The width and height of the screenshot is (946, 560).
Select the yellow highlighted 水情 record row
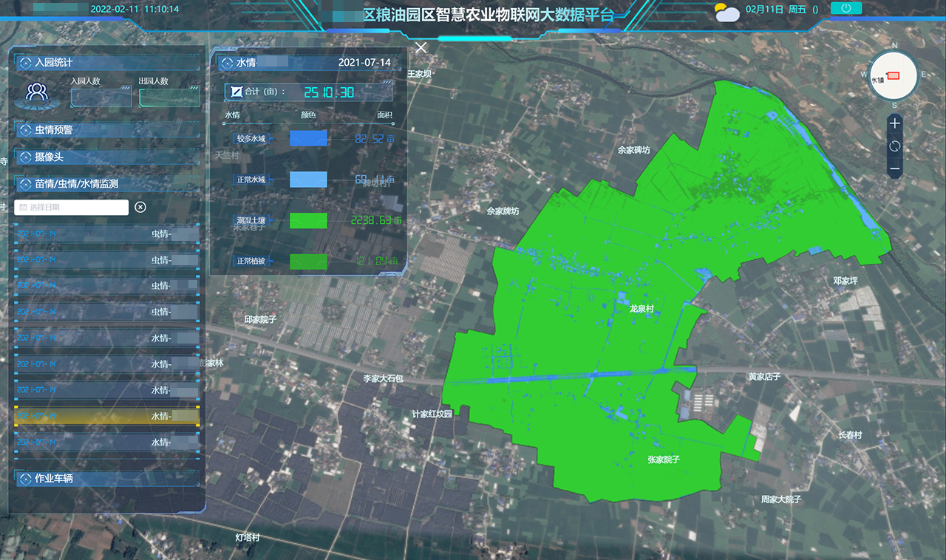pyautogui.click(x=107, y=417)
